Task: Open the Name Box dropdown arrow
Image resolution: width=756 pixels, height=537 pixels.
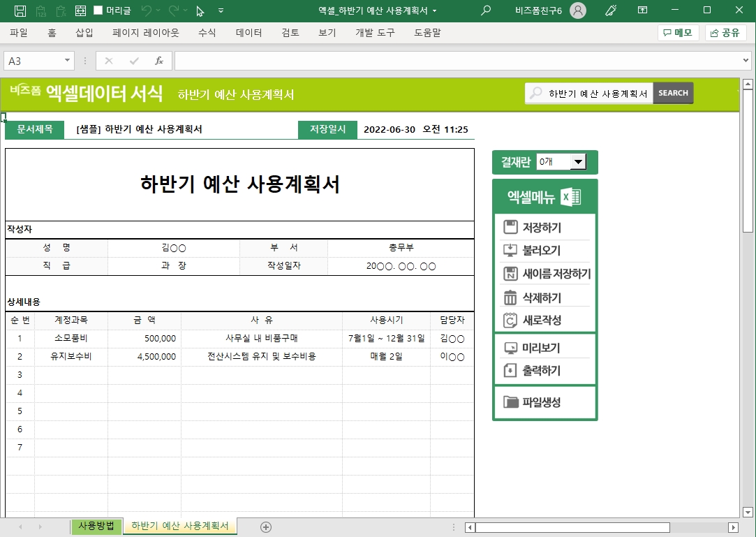Action: (x=68, y=61)
